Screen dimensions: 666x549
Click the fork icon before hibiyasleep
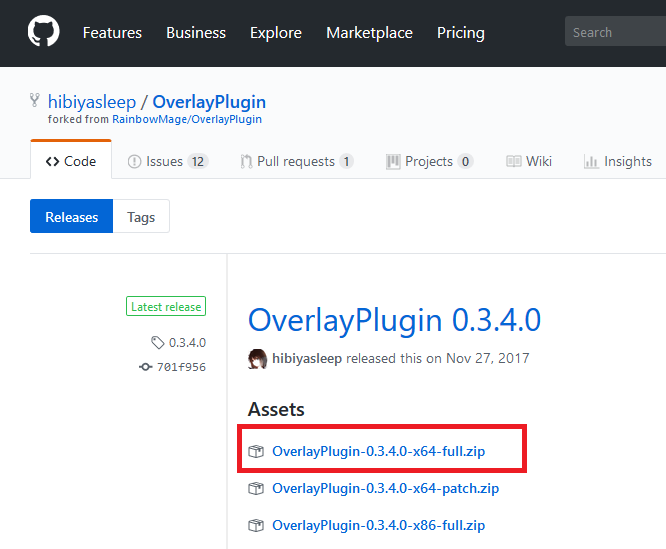pyautogui.click(x=35, y=100)
